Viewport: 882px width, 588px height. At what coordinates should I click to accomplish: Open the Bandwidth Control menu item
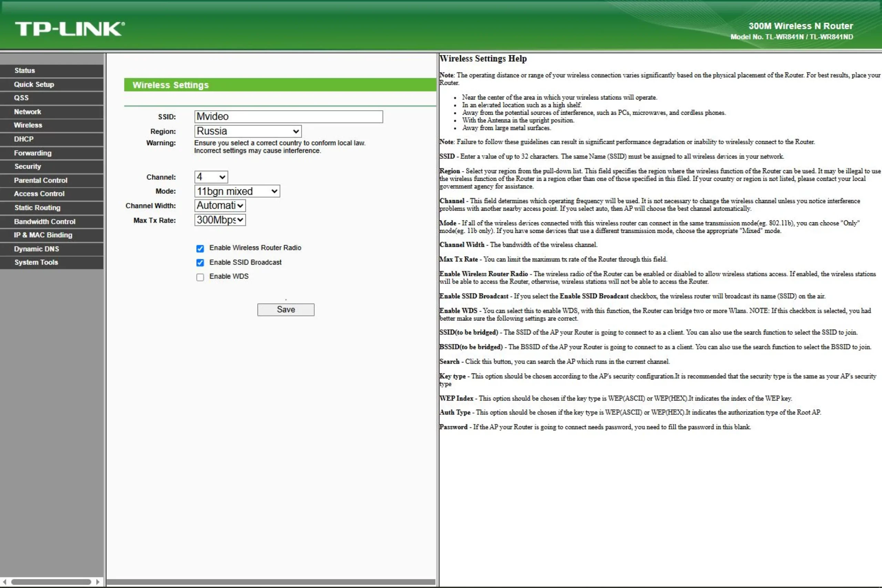click(x=45, y=221)
